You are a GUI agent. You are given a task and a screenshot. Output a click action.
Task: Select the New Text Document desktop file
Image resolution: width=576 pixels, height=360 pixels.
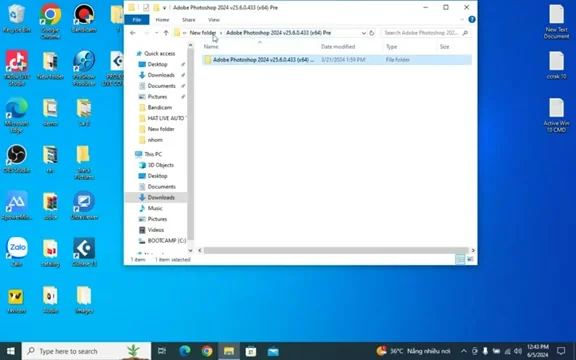coord(557,21)
